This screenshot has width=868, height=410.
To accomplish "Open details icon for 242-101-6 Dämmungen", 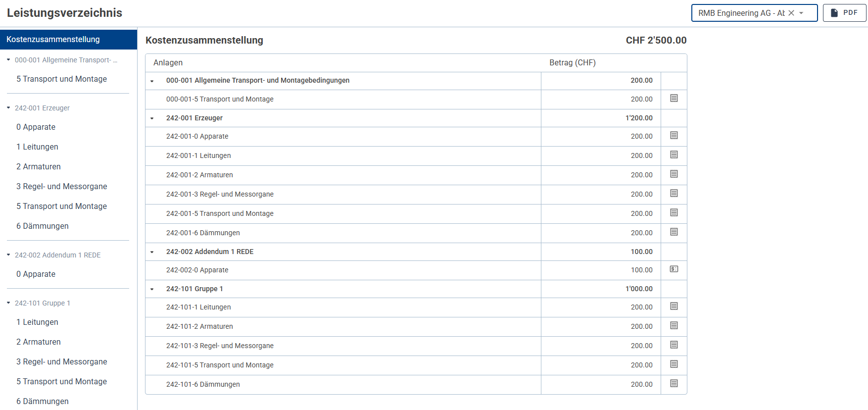I will (674, 383).
